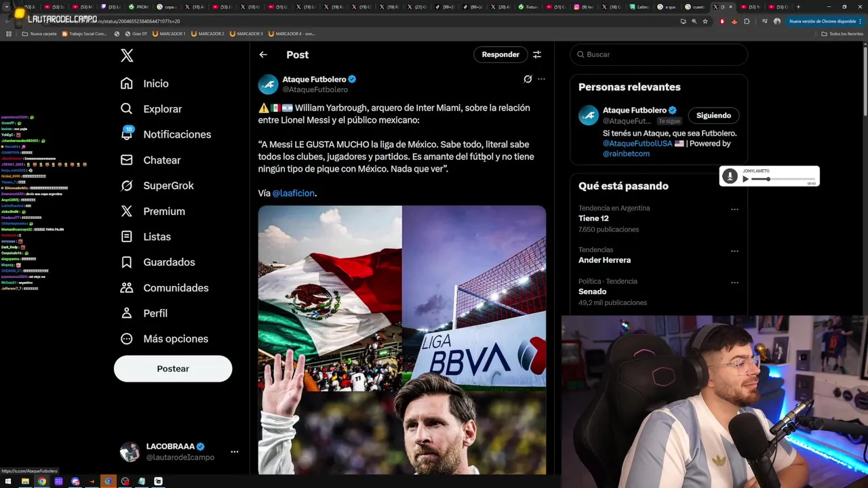Screen dimensions: 868x488
Task: Open Notificaciones with 18 badge
Action: point(165,134)
